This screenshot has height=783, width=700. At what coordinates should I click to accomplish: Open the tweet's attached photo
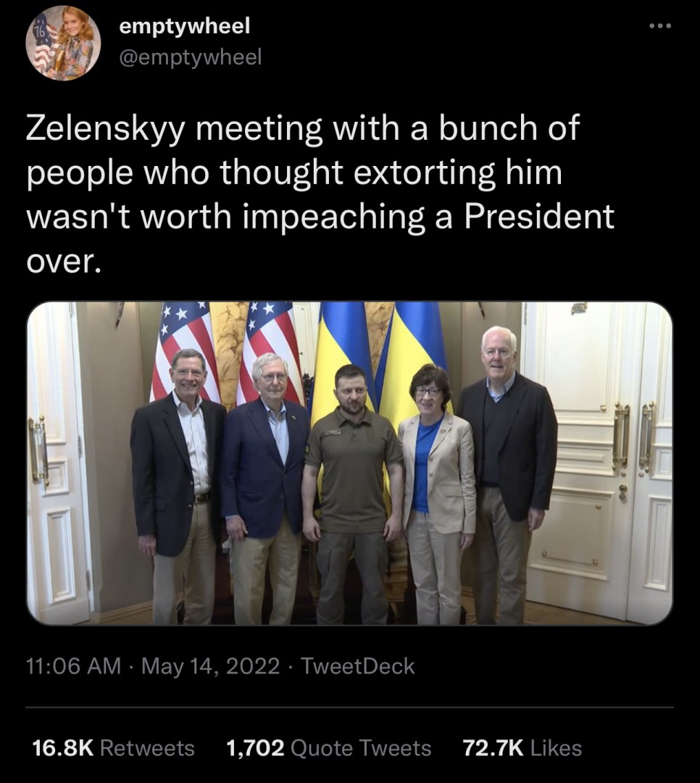pos(349,463)
